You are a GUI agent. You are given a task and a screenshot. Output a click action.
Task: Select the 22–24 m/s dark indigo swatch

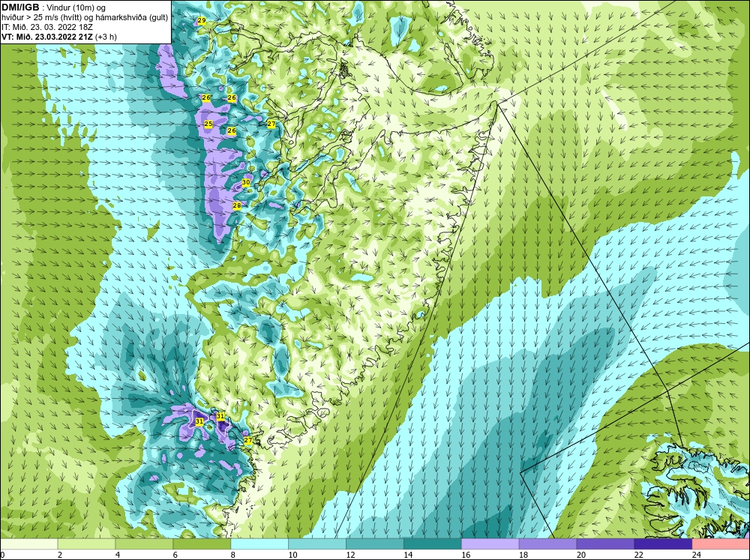(663, 544)
